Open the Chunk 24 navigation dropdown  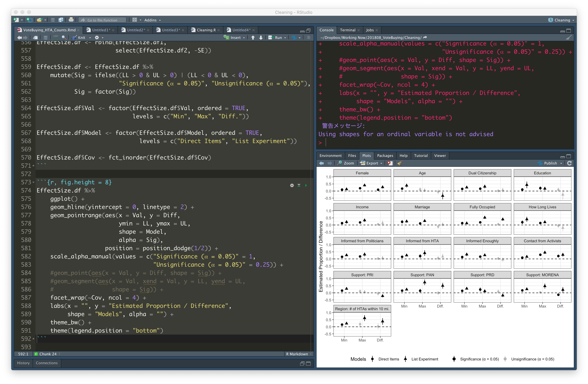tap(47, 354)
